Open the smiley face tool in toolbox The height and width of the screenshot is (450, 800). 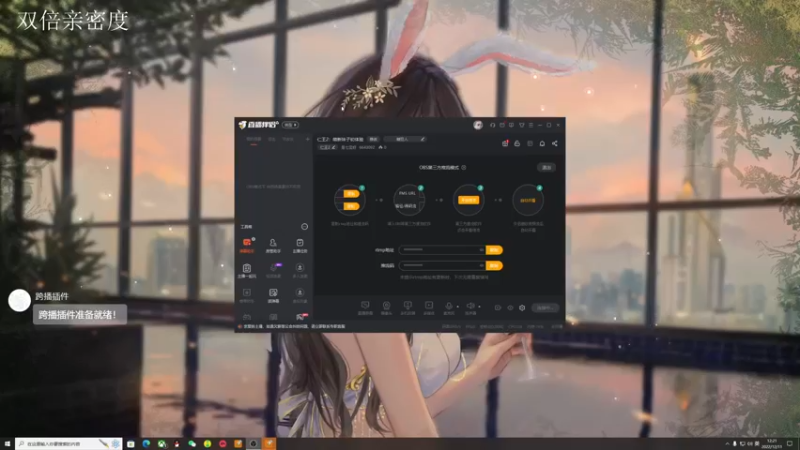coord(247,270)
